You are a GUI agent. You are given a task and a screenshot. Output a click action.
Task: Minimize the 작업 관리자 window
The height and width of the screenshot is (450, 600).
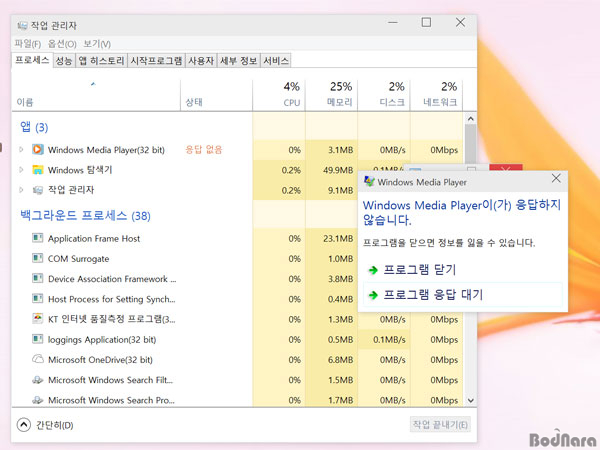click(x=393, y=23)
